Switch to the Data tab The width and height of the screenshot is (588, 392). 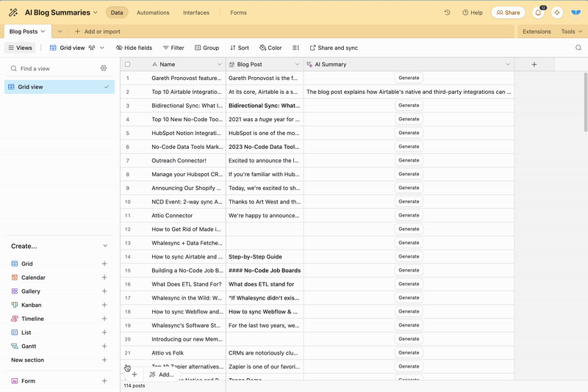[x=117, y=12]
